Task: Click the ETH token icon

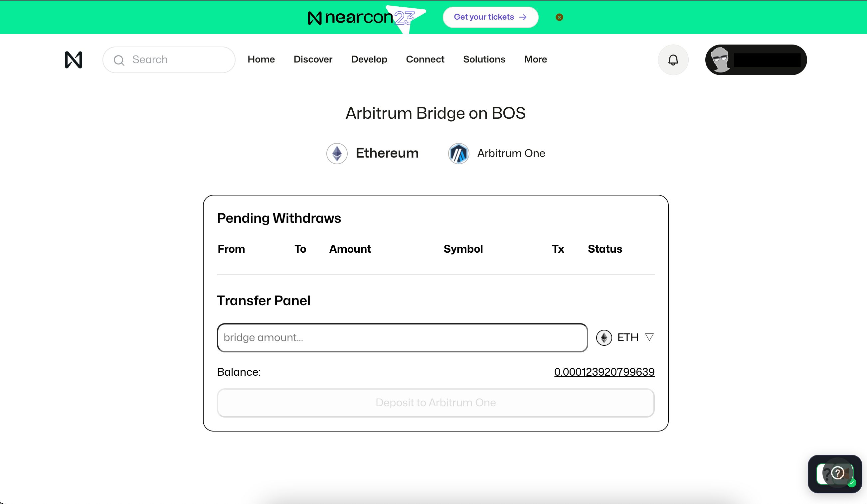Action: click(x=604, y=337)
